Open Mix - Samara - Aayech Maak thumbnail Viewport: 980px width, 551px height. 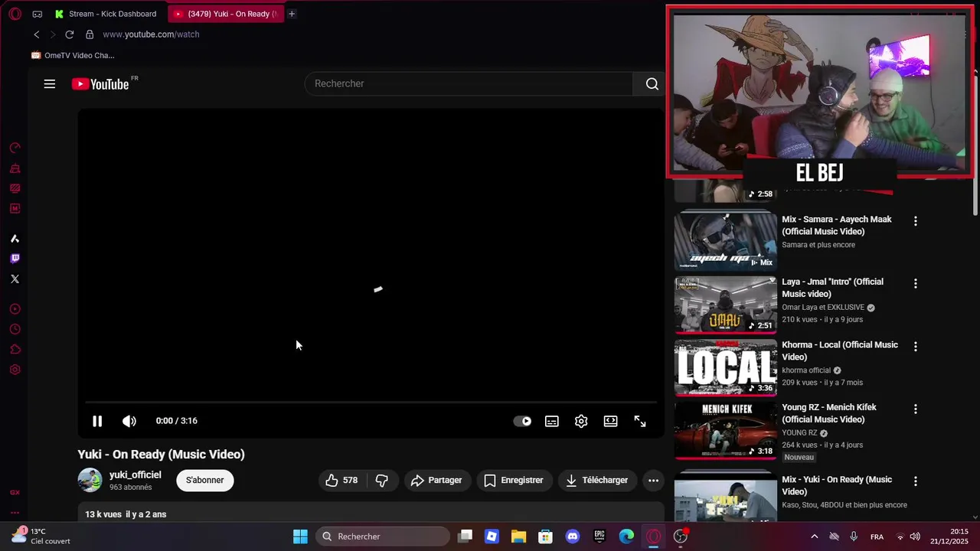[x=725, y=241]
